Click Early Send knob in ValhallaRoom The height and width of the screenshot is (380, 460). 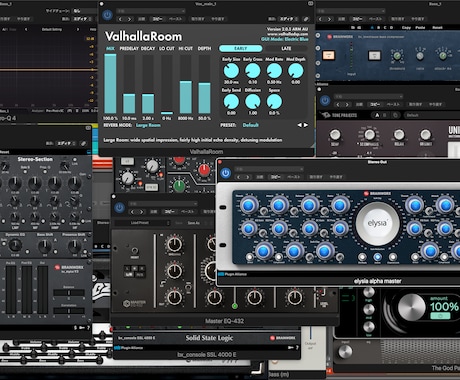(231, 102)
